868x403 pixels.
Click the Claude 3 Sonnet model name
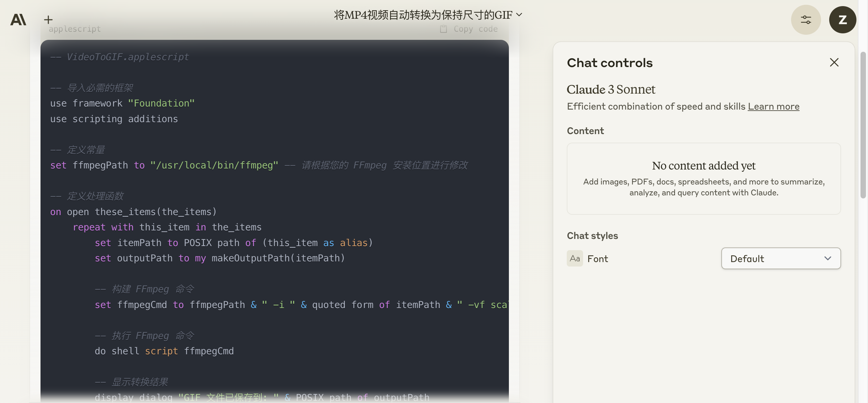pos(611,90)
